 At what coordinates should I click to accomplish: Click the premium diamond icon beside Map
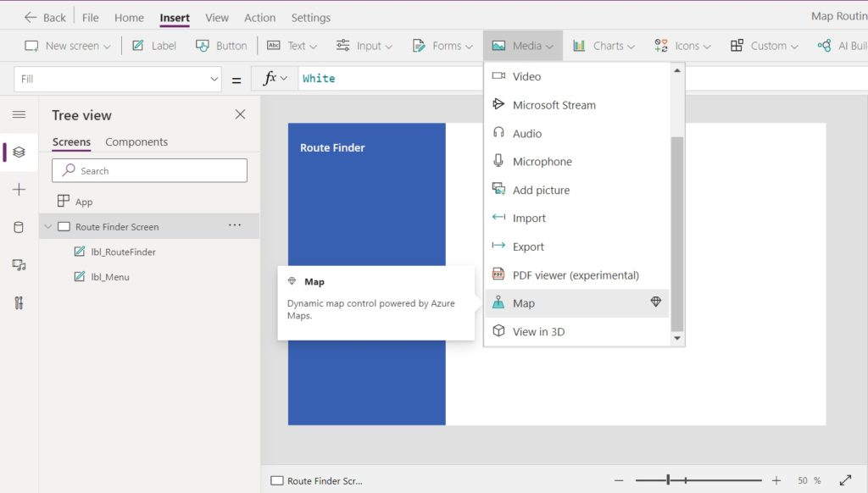coord(655,302)
